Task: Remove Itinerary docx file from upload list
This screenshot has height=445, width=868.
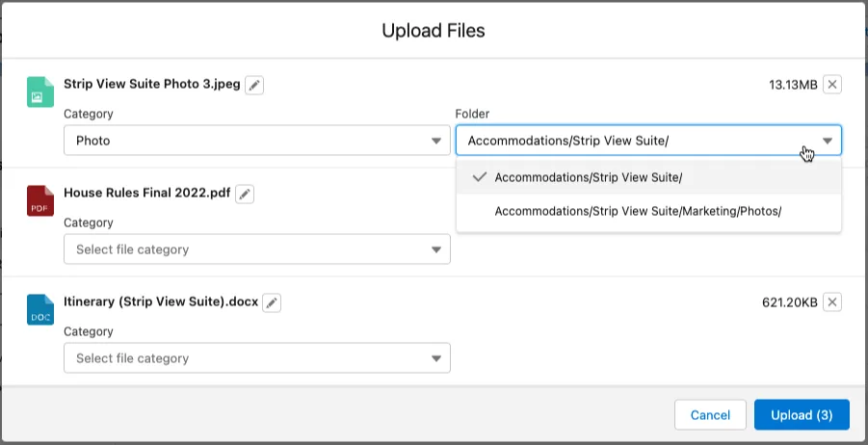Action: 833,302
